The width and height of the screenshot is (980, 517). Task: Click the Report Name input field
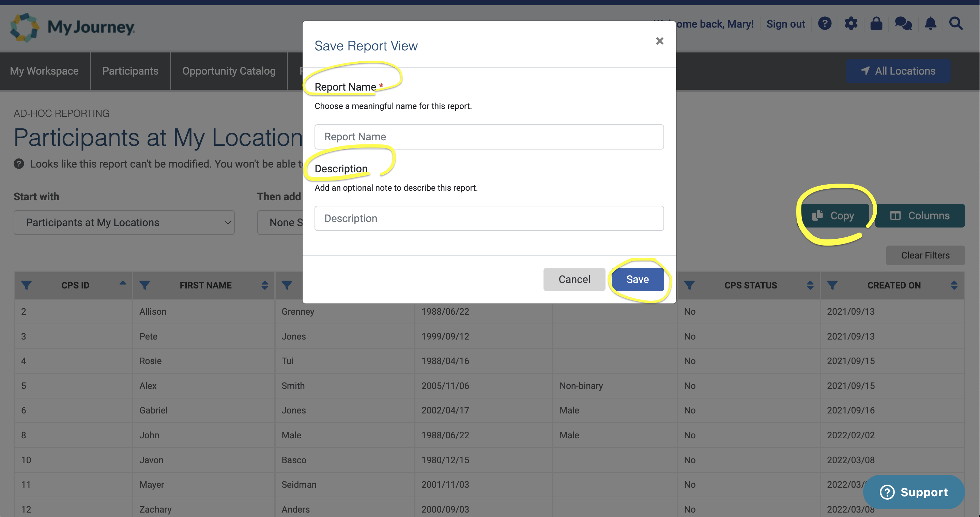click(x=489, y=137)
